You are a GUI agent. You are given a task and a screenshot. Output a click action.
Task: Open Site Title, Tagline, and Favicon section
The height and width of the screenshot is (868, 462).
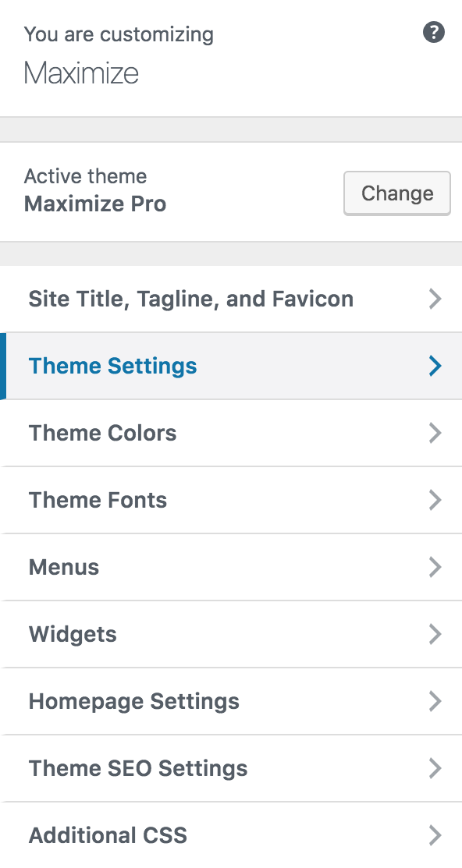point(231,299)
